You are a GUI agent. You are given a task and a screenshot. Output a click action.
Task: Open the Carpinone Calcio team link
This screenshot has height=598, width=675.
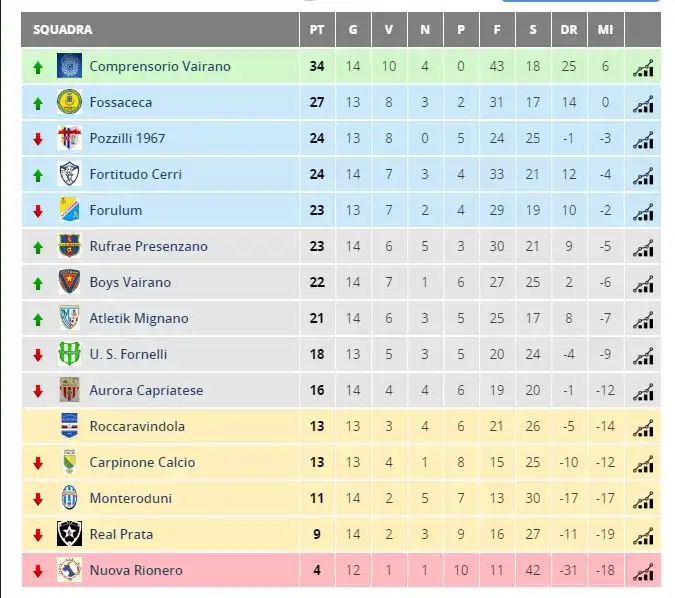click(142, 462)
